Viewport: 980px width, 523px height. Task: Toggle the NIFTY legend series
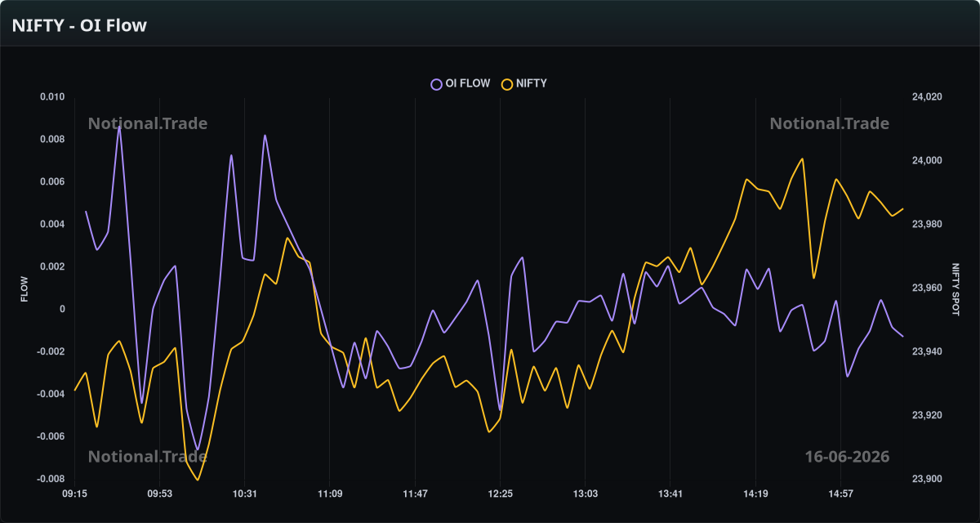(x=524, y=83)
